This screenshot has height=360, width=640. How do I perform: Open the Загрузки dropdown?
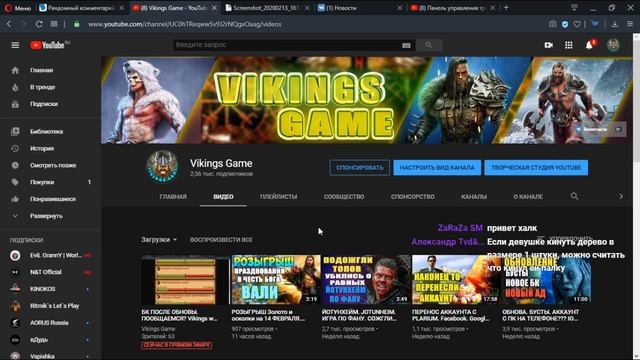tap(159, 240)
